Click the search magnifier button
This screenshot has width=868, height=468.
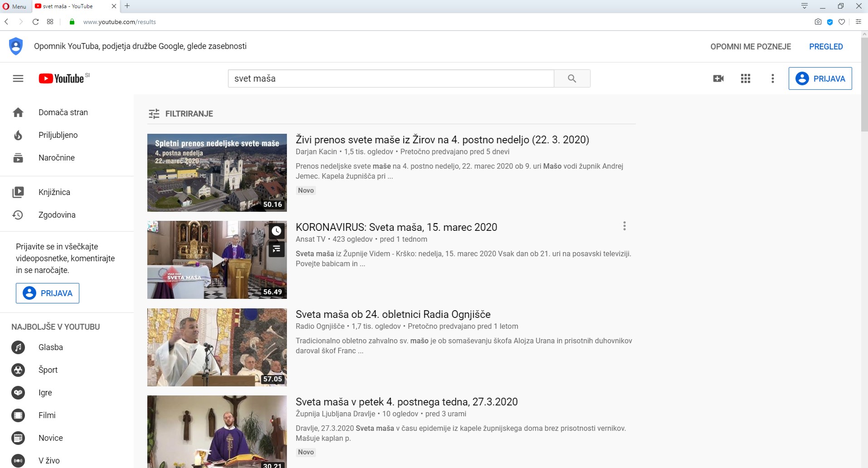coord(572,78)
